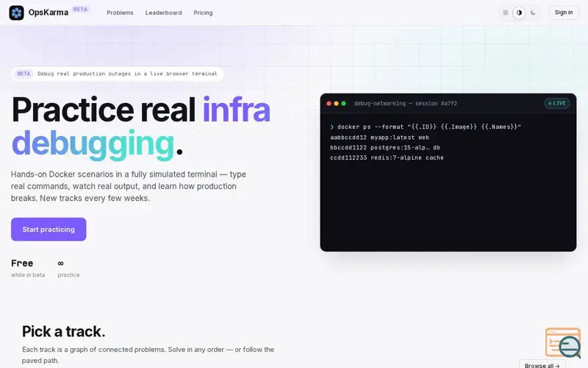Click the BETA announcement pill about live terminal
Viewport: 588px width, 368px height.
point(118,74)
